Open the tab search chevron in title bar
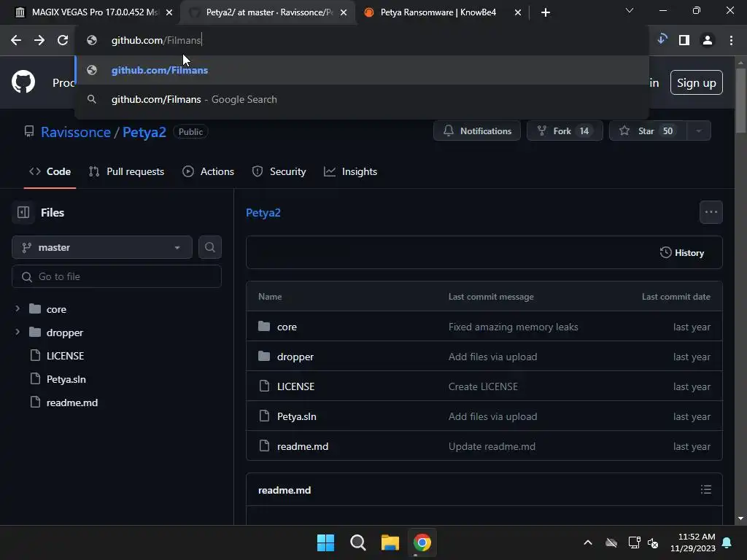The height and width of the screenshot is (560, 747). (630, 10)
